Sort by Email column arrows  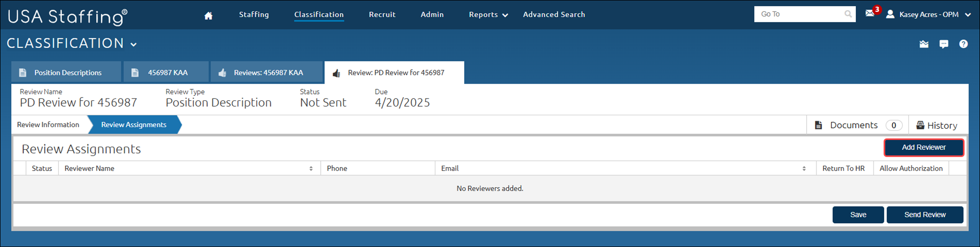[804, 168]
